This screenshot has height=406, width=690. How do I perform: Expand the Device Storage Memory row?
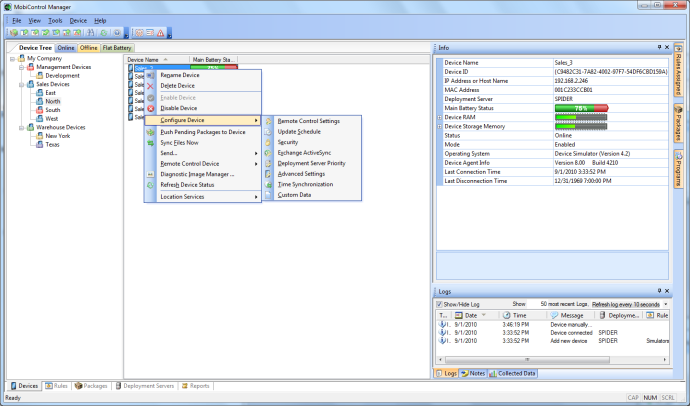point(440,127)
